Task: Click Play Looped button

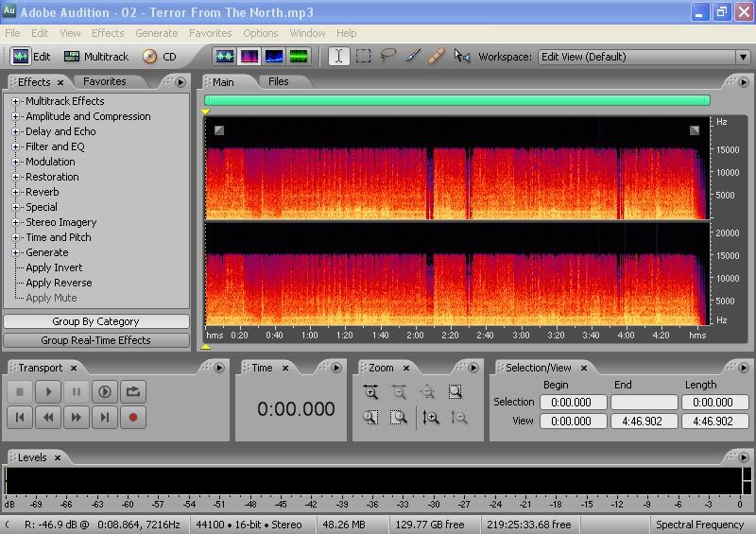Action: pyautogui.click(x=133, y=391)
